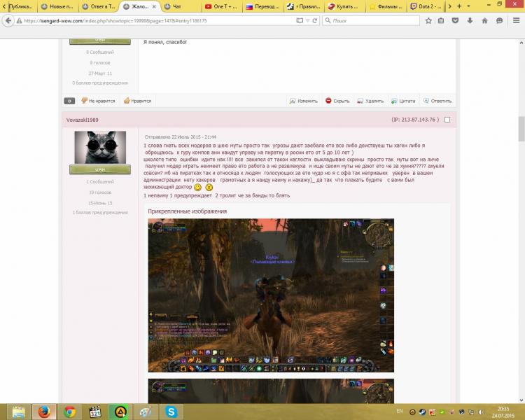Switch to the Публика... tab

pos(20,6)
